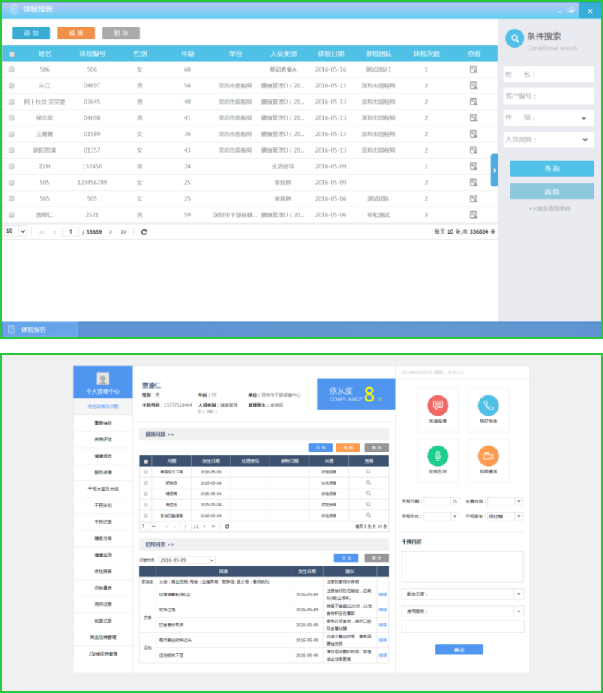Toggle the select-all checkbox in the top table header
The image size is (603, 693).
point(12,54)
